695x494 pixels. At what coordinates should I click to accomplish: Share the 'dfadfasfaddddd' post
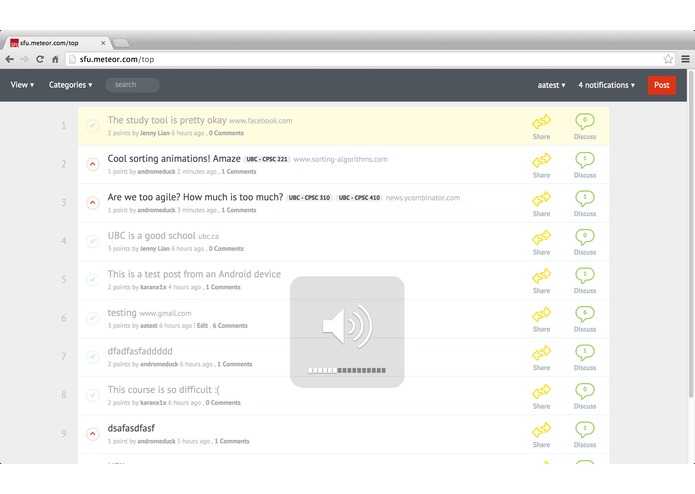[x=542, y=353]
